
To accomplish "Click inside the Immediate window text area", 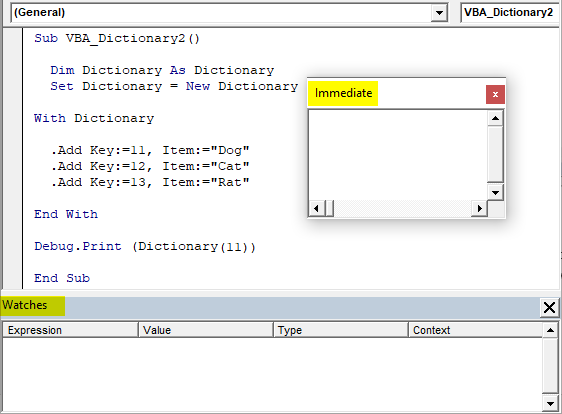I will pos(398,155).
